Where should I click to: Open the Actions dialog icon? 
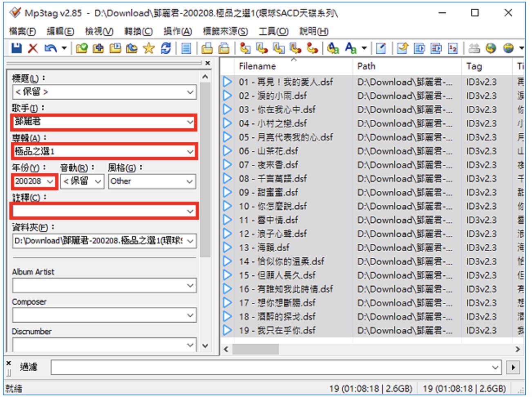pyautogui.click(x=333, y=48)
